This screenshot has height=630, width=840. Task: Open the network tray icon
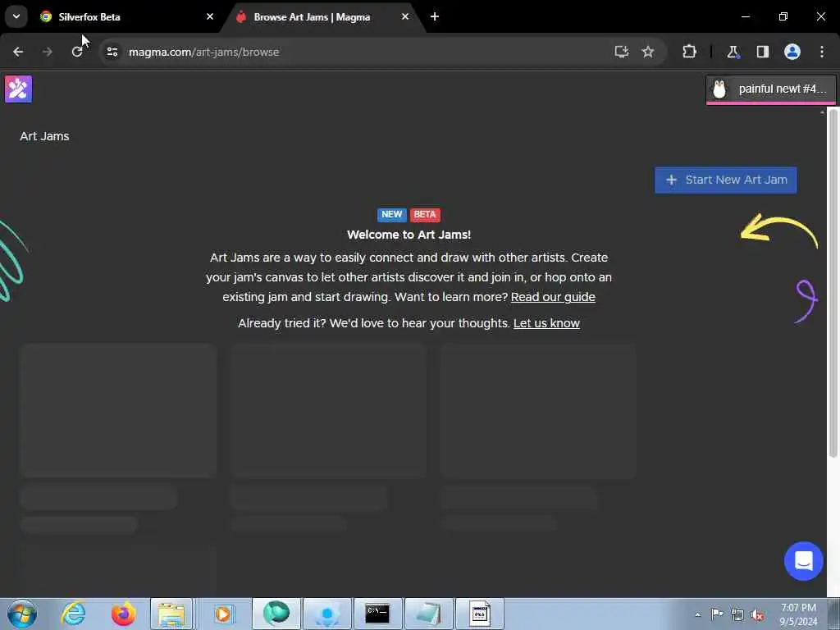737,615
